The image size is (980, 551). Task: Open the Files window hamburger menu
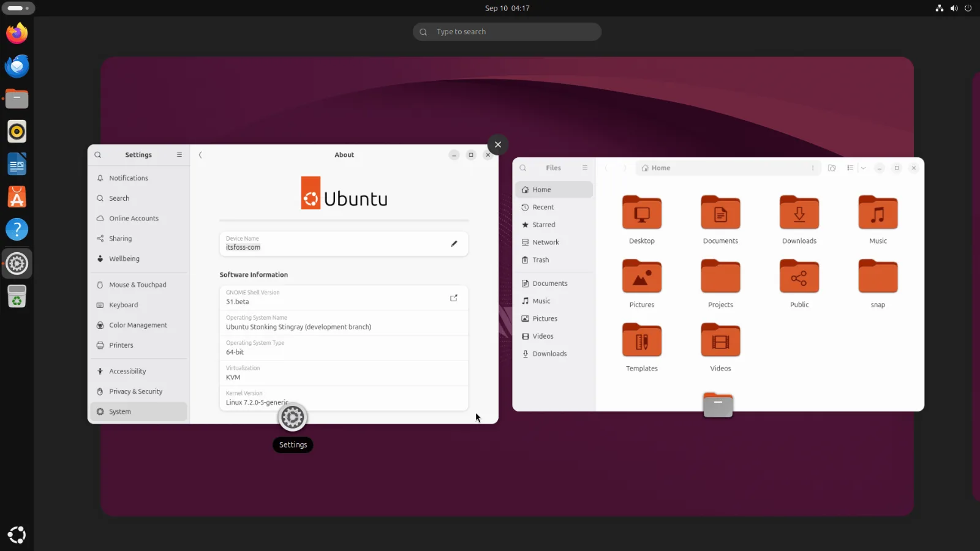585,168
